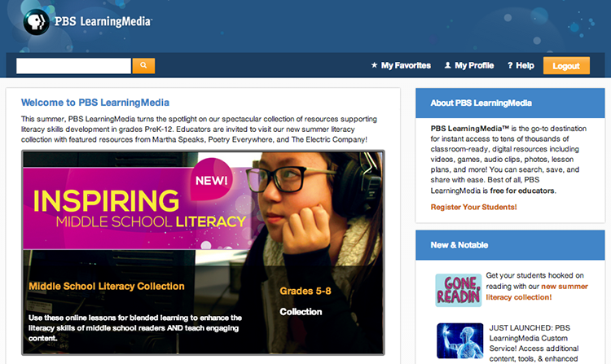The width and height of the screenshot is (611, 364).
Task: Click the JUST LAUNCHED Custom Service text
Action: (534, 344)
